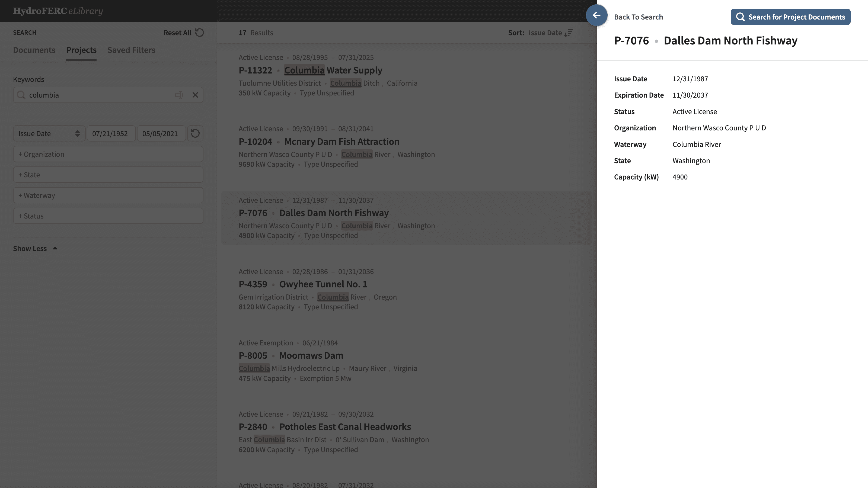The height and width of the screenshot is (488, 868).
Task: Click magnifier icon in keywords field
Action: [21, 95]
